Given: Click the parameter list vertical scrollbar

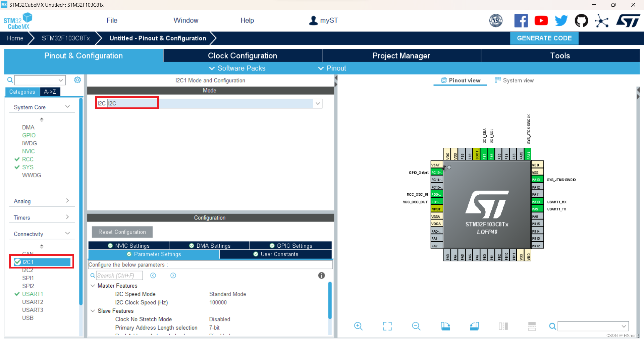Looking at the screenshot, I should click(x=330, y=300).
